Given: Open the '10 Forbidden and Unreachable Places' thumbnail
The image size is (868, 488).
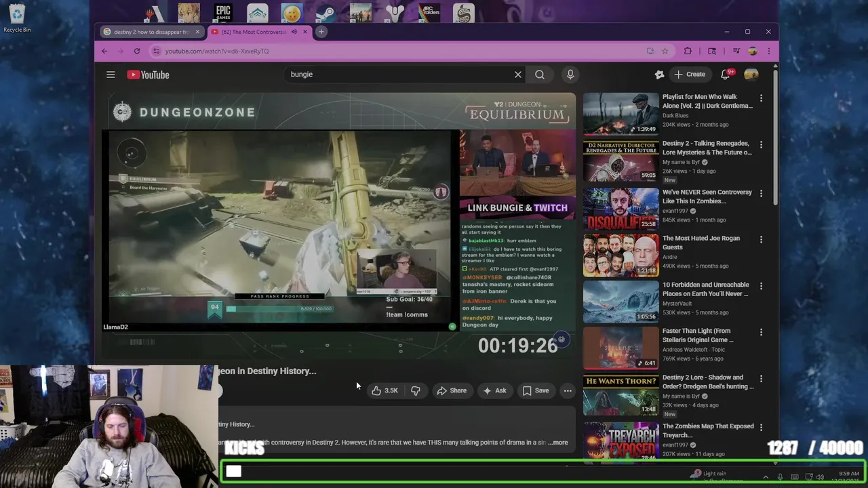Looking at the screenshot, I should (x=620, y=302).
